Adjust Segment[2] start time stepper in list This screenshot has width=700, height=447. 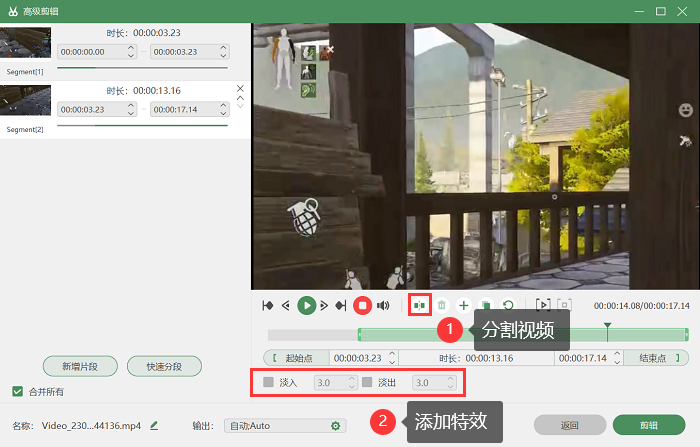[x=131, y=109]
